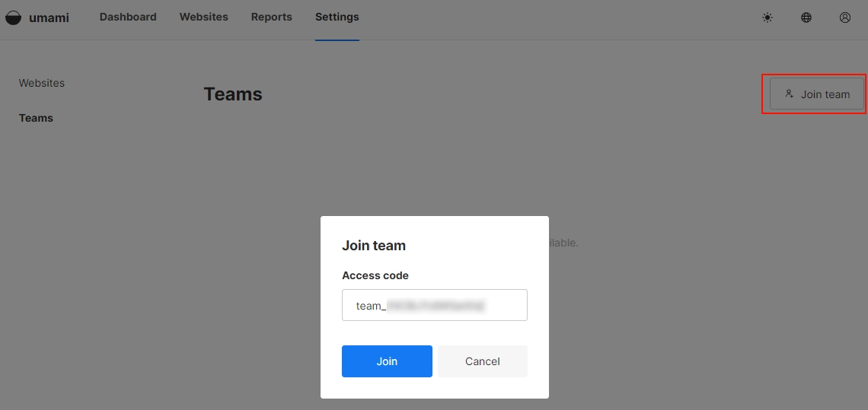
Task: Click the Teams page heading
Action: click(233, 94)
